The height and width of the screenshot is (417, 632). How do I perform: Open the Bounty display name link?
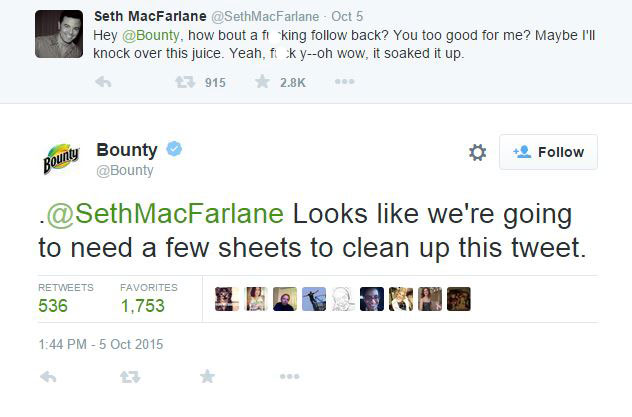(127, 150)
